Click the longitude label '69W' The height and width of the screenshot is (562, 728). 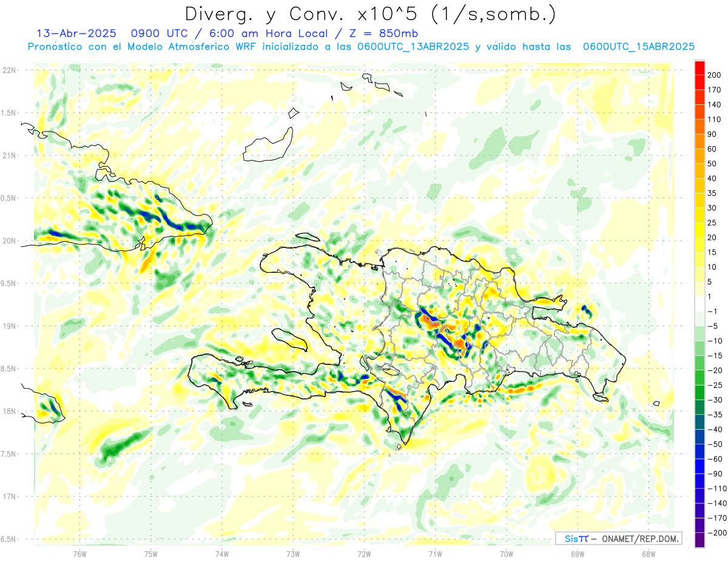tap(577, 554)
